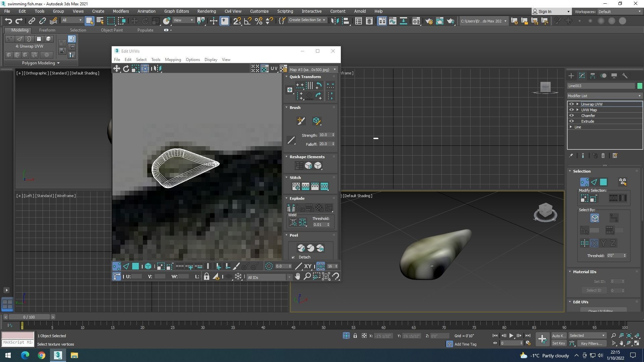This screenshot has height=362, width=644.
Task: Open the Hierarchy command panel tab
Action: (593, 76)
